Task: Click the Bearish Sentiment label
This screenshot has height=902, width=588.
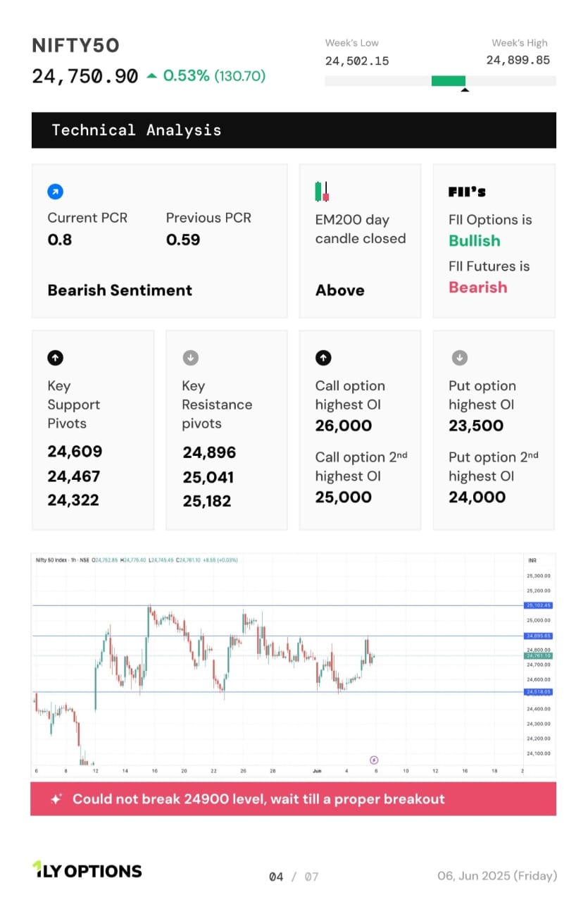Action: (120, 290)
